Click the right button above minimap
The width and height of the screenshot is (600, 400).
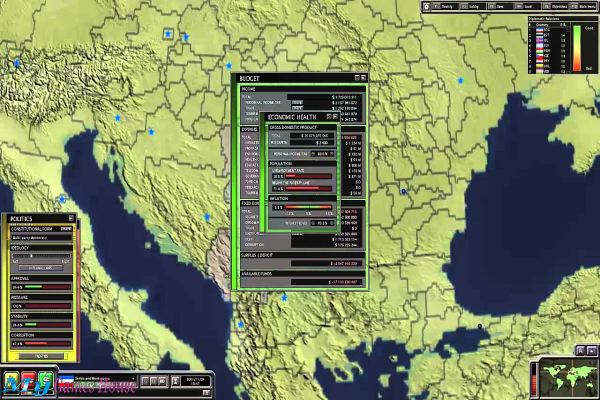(592, 350)
